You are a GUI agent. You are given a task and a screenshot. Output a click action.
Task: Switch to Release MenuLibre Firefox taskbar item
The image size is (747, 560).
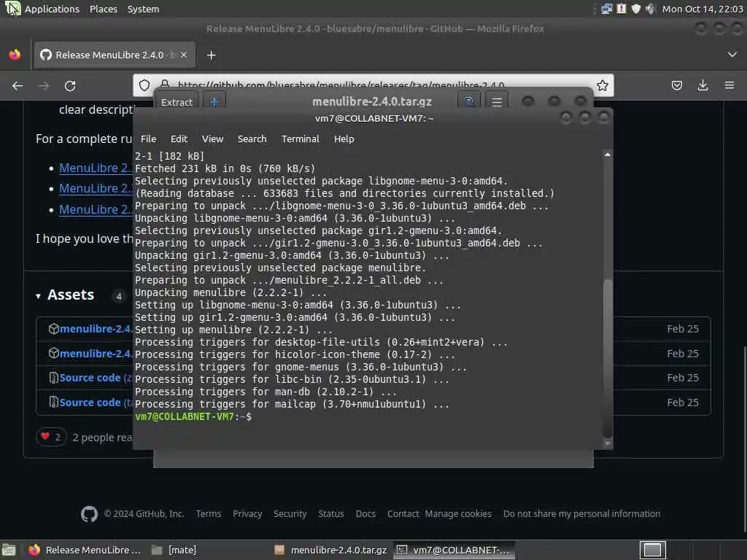[85, 550]
